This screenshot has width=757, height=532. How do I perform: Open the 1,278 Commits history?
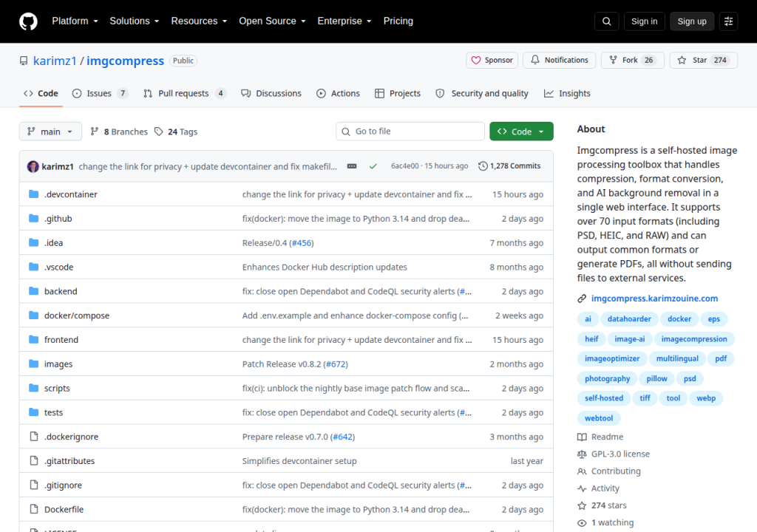click(x=509, y=166)
